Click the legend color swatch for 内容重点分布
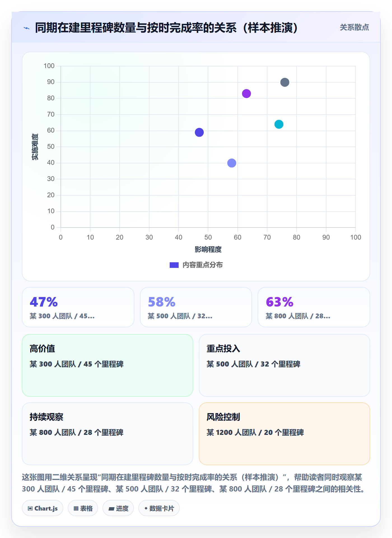Viewport: 392px width, 538px height. coord(174,265)
